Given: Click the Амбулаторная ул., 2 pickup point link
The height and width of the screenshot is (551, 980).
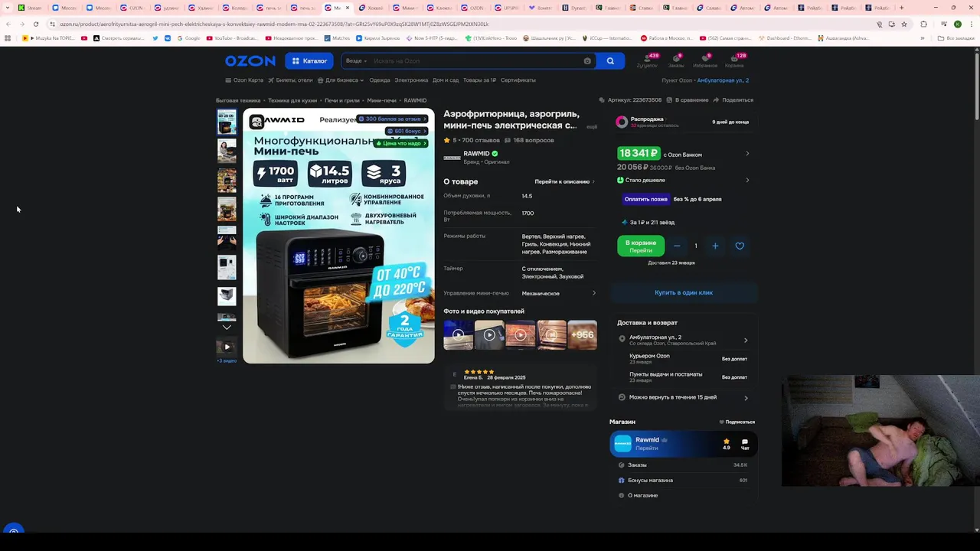Looking at the screenshot, I should click(722, 80).
